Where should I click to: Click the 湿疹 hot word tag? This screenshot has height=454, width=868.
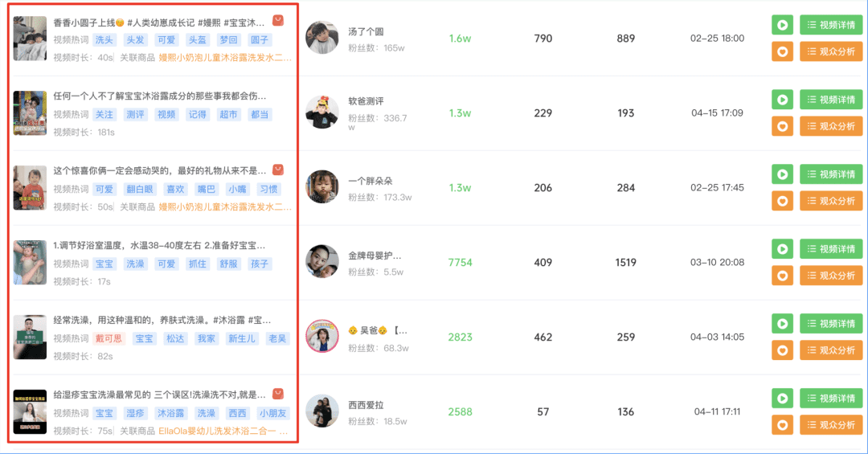135,413
